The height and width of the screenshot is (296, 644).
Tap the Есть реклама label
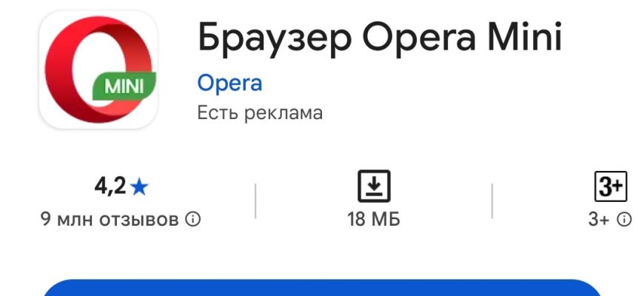(260, 112)
